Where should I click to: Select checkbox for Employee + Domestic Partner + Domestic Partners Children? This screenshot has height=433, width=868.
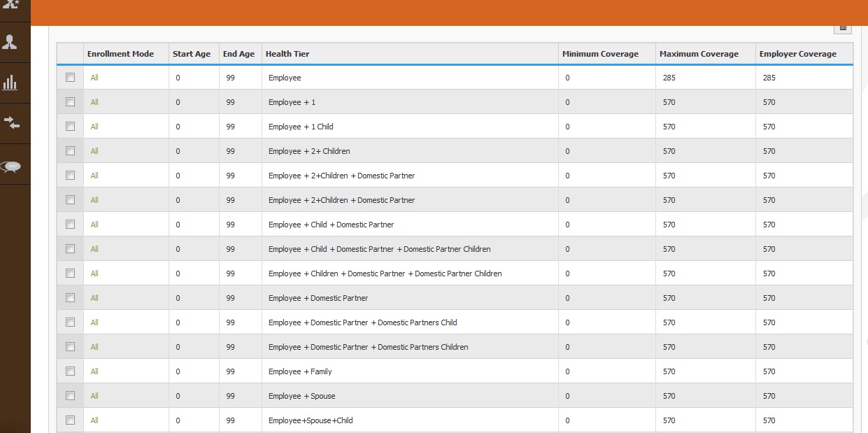coord(70,347)
